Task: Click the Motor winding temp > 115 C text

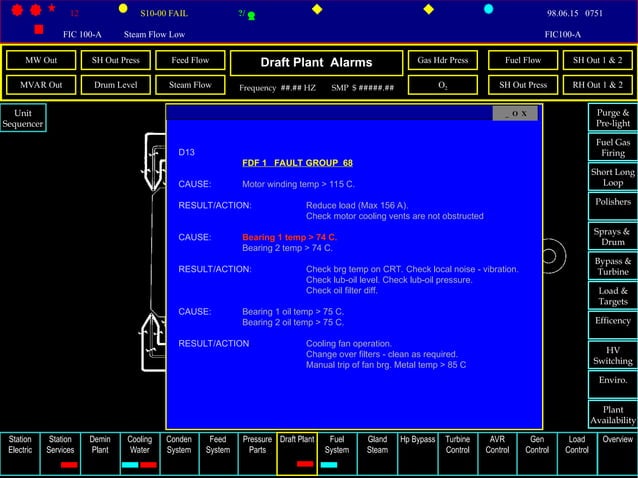Action: [x=298, y=184]
